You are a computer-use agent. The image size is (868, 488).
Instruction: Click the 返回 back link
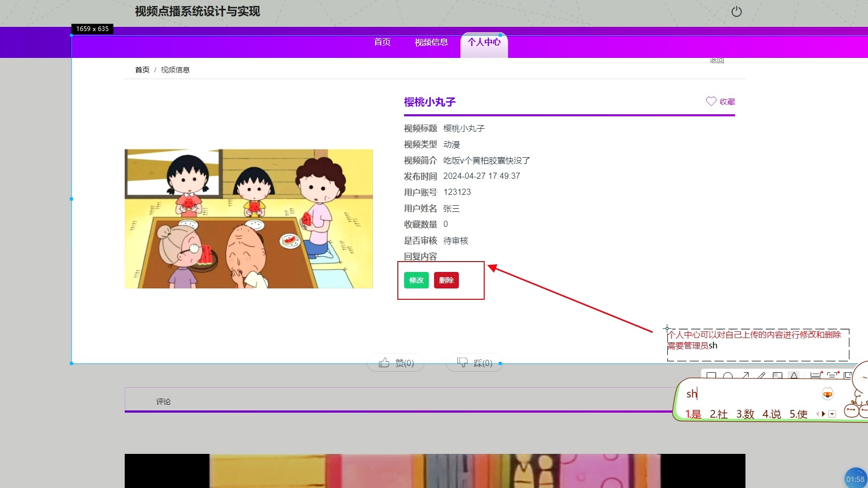[x=716, y=60]
